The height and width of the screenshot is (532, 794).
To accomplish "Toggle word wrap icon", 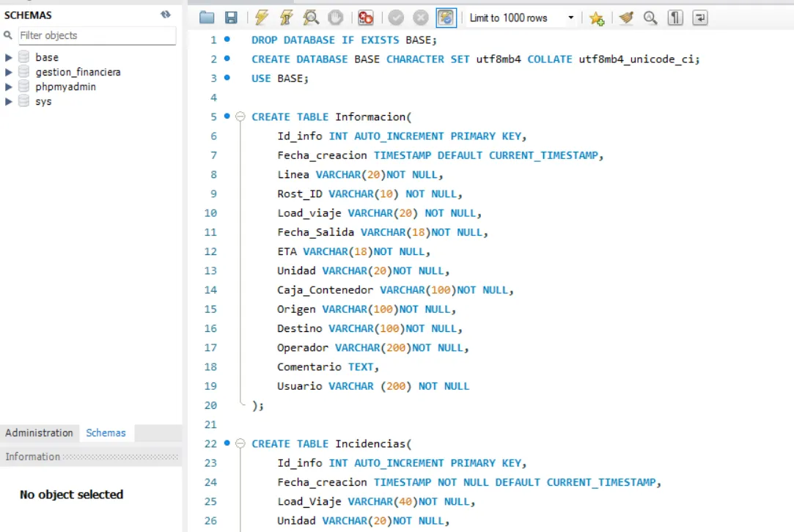I will 700,18.
